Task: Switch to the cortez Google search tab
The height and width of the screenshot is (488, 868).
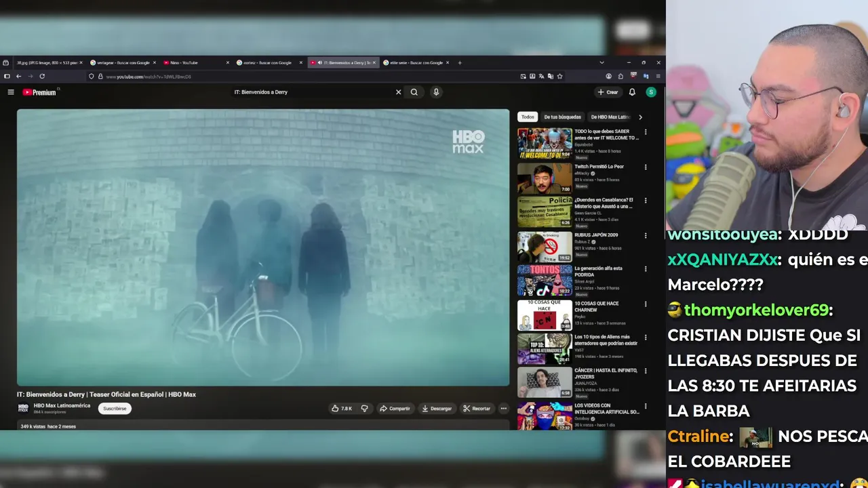Action: point(268,62)
